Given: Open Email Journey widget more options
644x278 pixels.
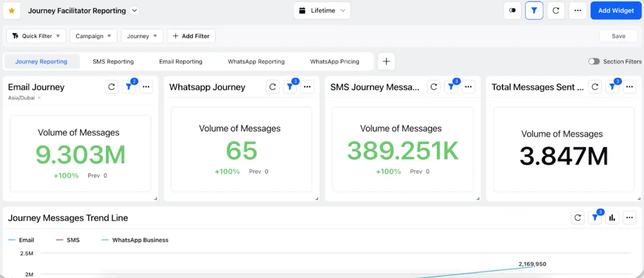Looking at the screenshot, I should (146, 87).
